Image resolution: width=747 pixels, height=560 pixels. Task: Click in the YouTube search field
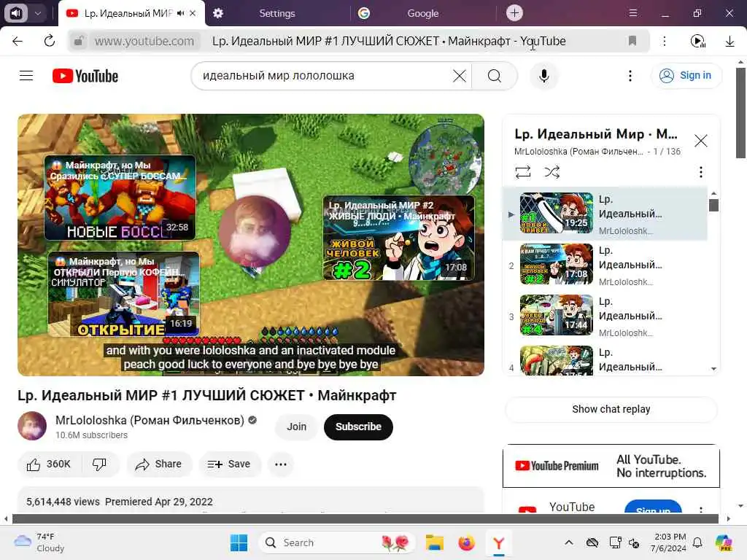point(324,76)
